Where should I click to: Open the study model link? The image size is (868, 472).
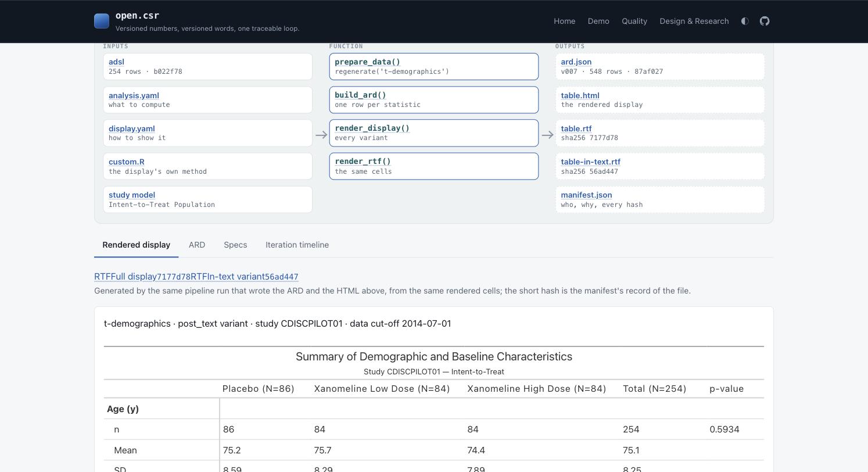[x=131, y=195]
